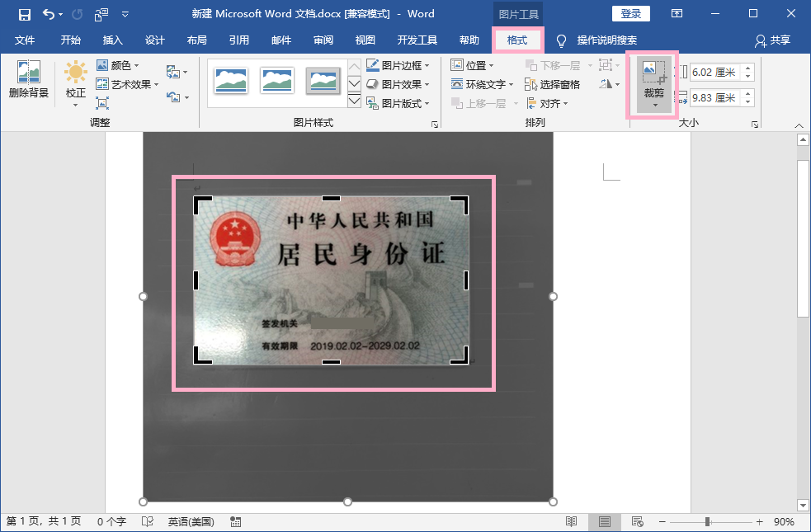
Task: Click the macro recording icon in status bar
Action: coord(236,521)
